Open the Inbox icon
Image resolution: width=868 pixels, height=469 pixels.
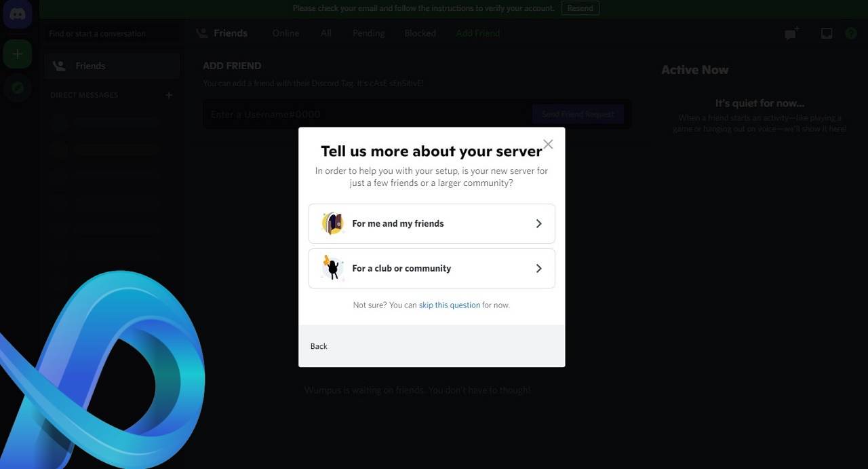827,33
